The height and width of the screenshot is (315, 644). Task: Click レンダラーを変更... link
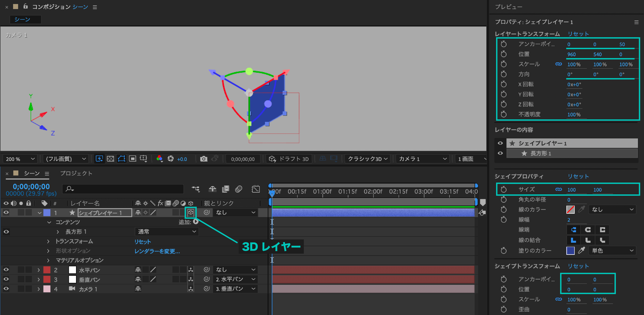click(157, 251)
